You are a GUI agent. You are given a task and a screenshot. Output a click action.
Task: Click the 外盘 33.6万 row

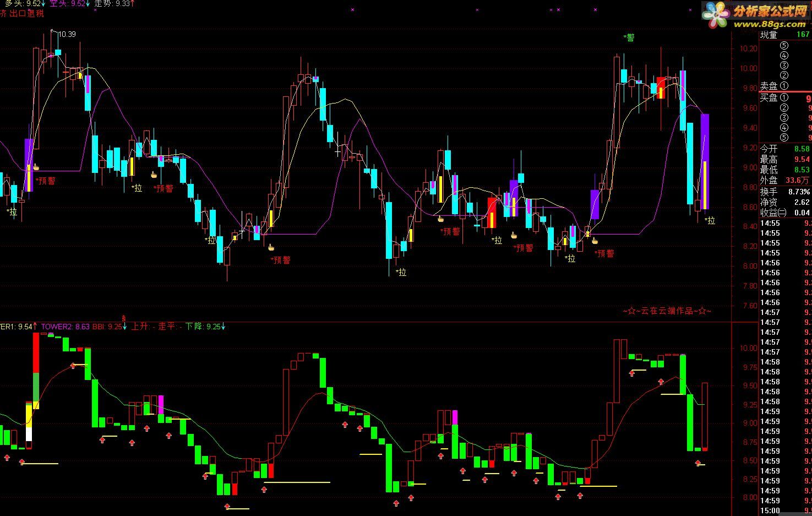click(786, 181)
